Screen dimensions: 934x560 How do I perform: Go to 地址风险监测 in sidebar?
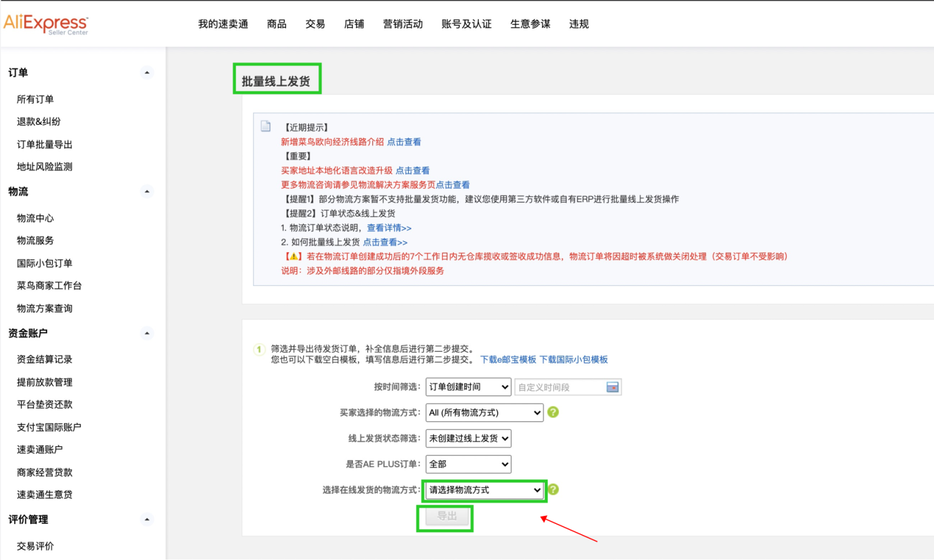[x=45, y=167]
